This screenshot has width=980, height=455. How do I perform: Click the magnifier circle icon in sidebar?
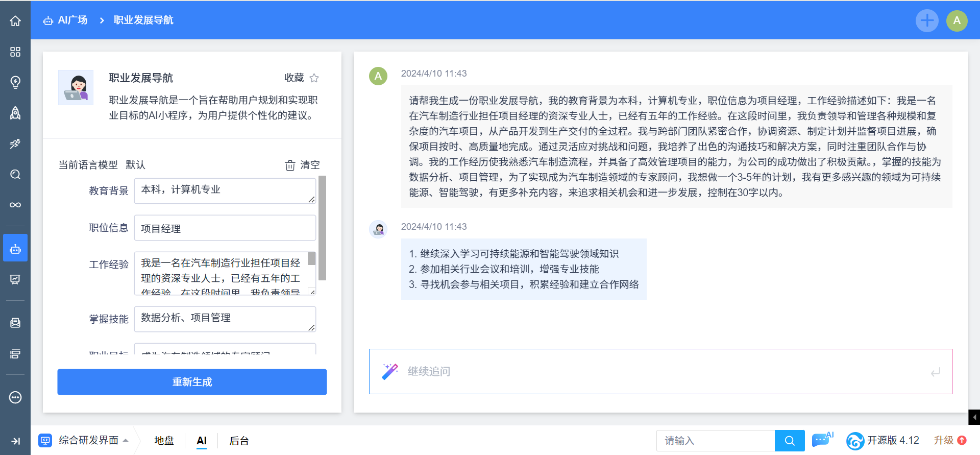click(x=15, y=174)
